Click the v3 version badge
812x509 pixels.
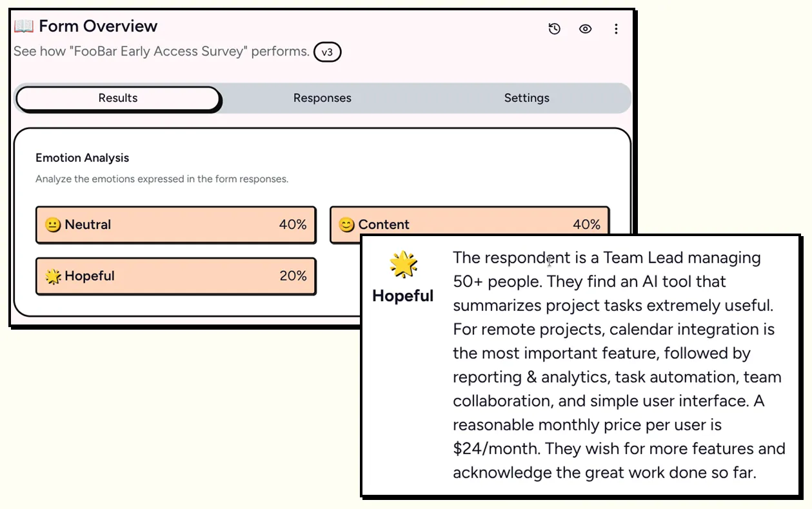click(327, 52)
